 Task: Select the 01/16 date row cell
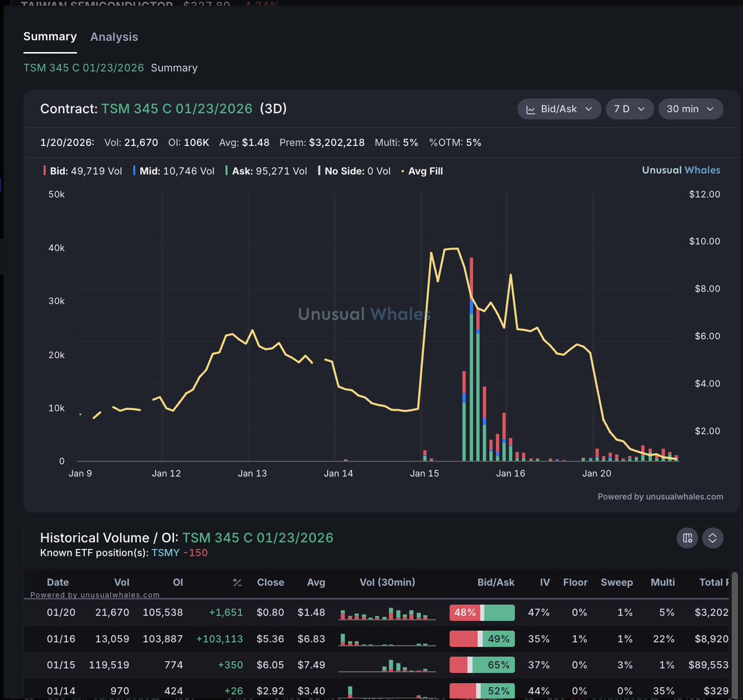coord(61,639)
